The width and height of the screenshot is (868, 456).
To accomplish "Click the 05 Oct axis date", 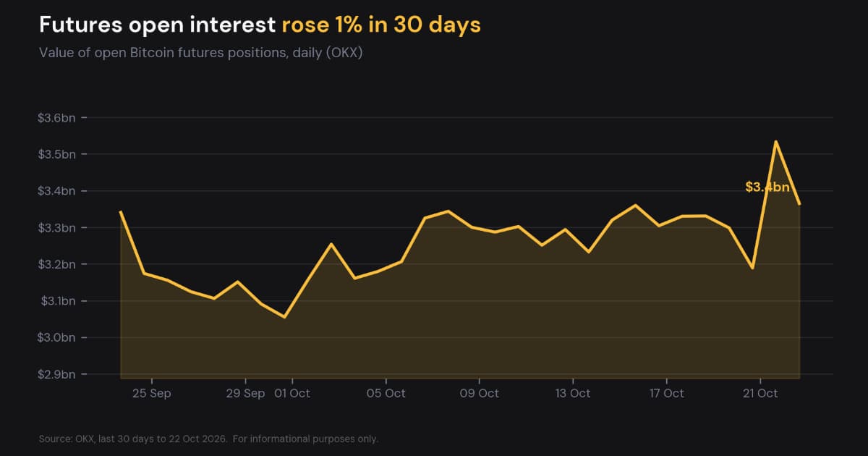I will click(x=386, y=394).
